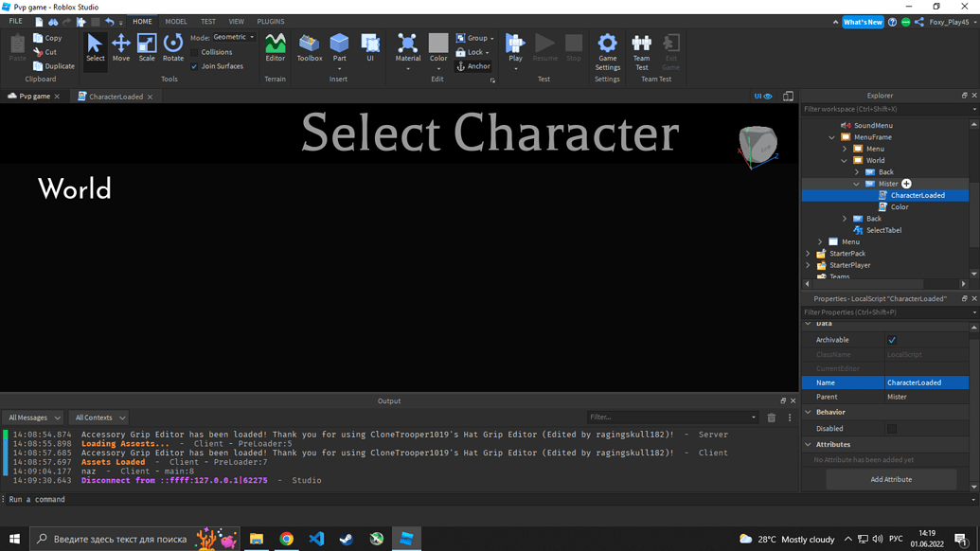Check the Disabled property box
980x551 pixels.
click(892, 429)
